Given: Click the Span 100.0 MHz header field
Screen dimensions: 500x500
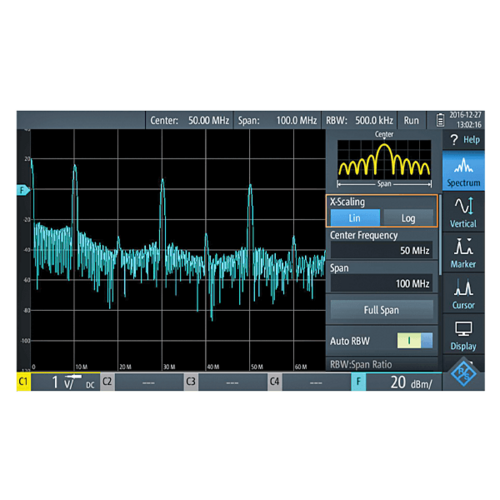Looking at the screenshot, I should (277, 120).
